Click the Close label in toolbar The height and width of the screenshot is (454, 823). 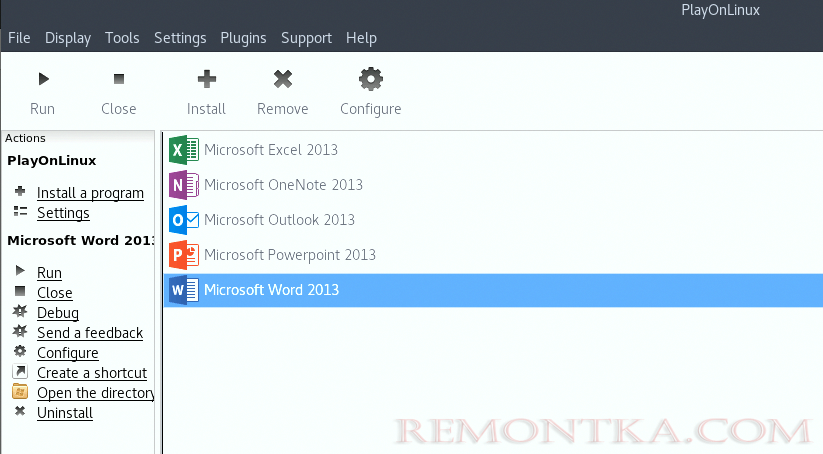pos(119,109)
